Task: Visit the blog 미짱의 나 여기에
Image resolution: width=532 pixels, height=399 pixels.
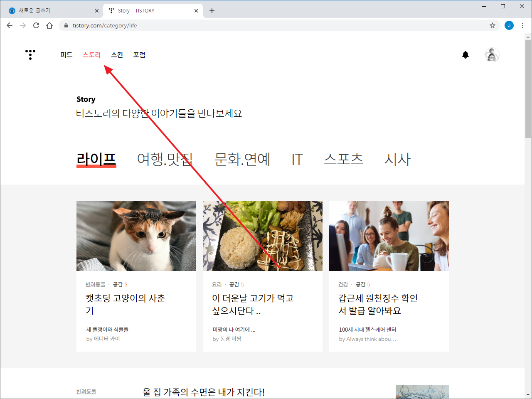Action: pyautogui.click(x=234, y=330)
